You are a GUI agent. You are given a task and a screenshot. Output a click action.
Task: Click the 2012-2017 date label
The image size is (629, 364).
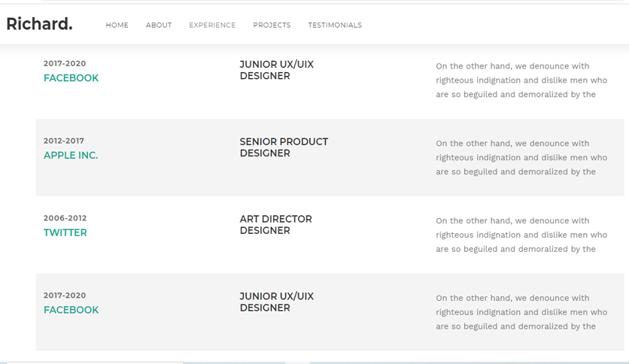[x=64, y=141]
